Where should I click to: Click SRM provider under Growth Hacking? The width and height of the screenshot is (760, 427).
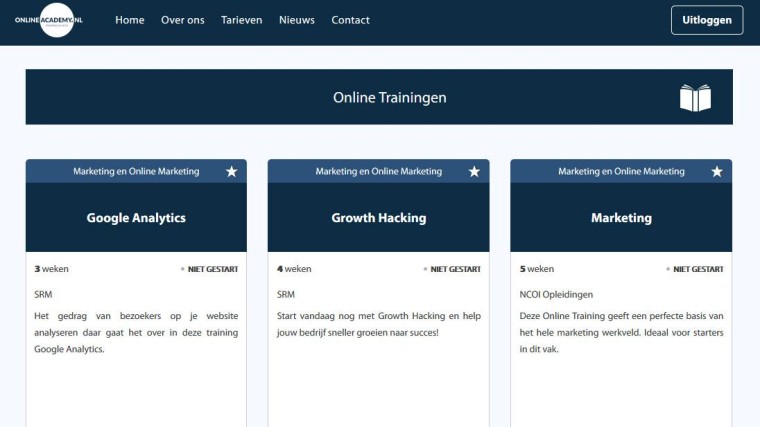286,295
